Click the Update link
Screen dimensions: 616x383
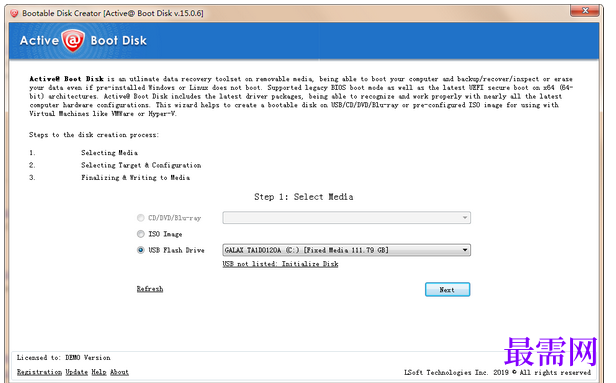[x=77, y=372]
